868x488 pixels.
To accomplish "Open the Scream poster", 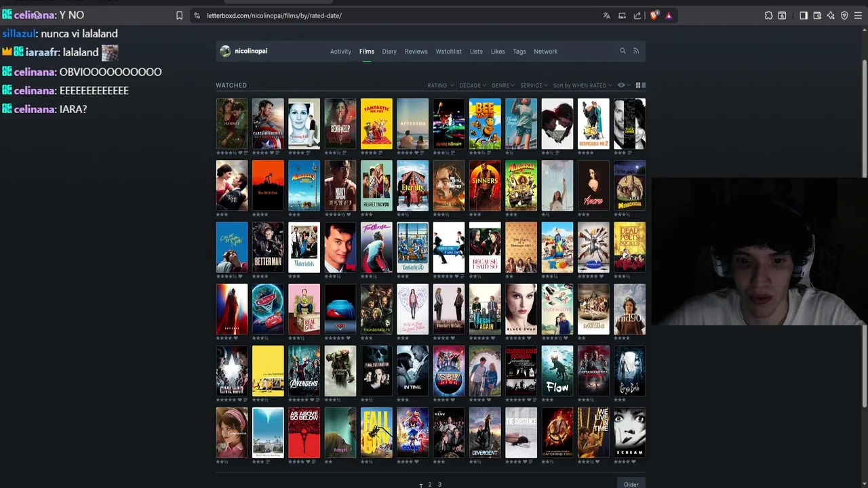I will coord(629,432).
